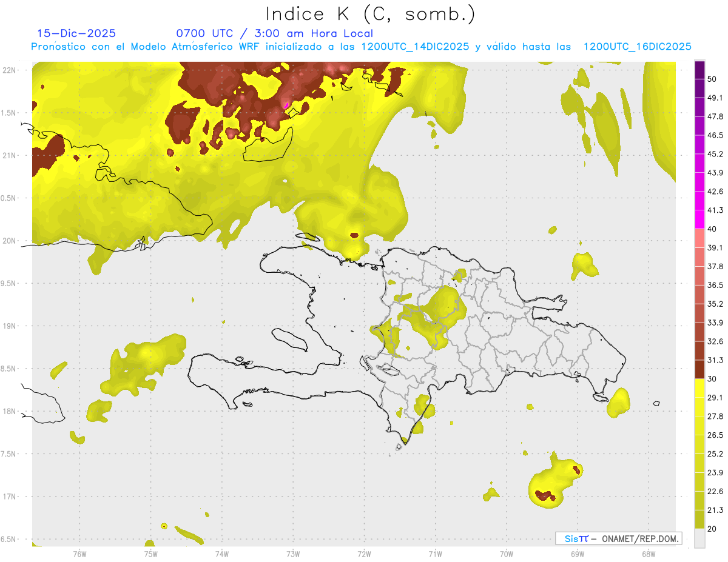This screenshot has height=562, width=728.
Task: Click legend value "41.3"
Action: [x=715, y=210]
